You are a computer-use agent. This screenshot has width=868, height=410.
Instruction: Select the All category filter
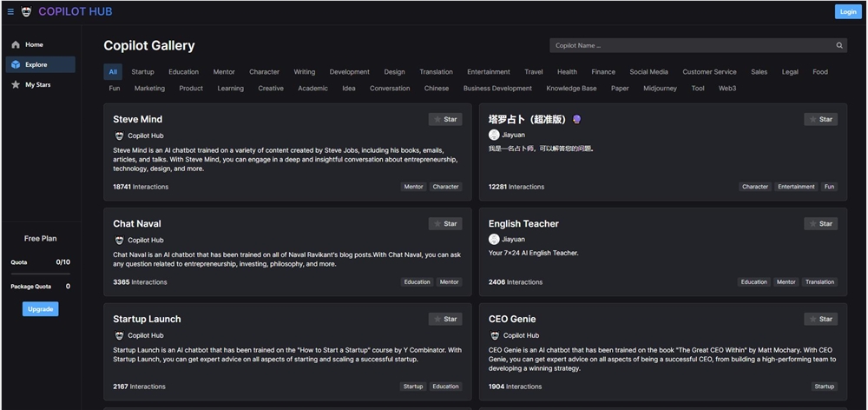click(x=113, y=72)
